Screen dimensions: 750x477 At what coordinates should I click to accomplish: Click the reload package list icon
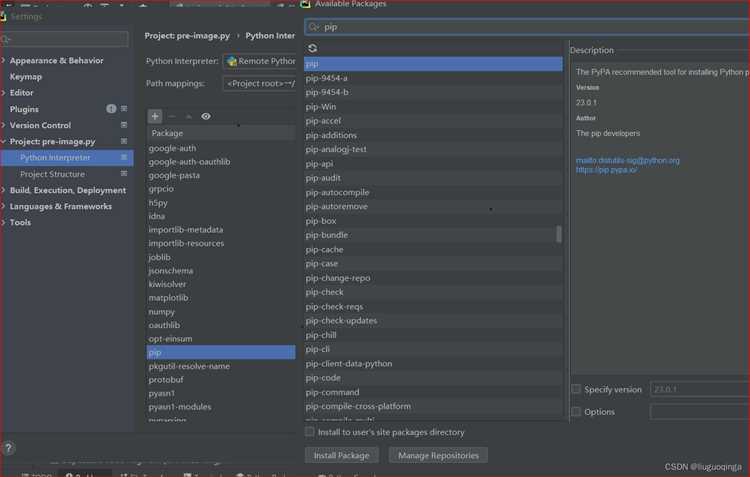click(312, 48)
